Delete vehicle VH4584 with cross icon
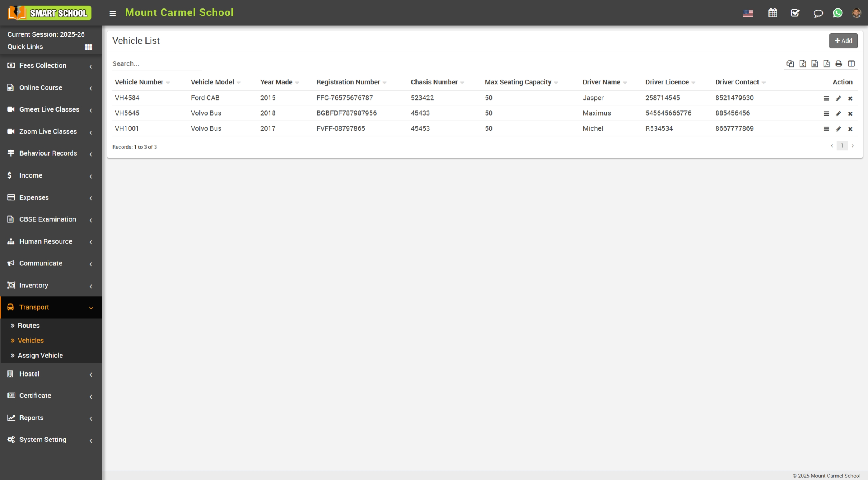Viewport: 868px width, 480px height. (x=850, y=98)
